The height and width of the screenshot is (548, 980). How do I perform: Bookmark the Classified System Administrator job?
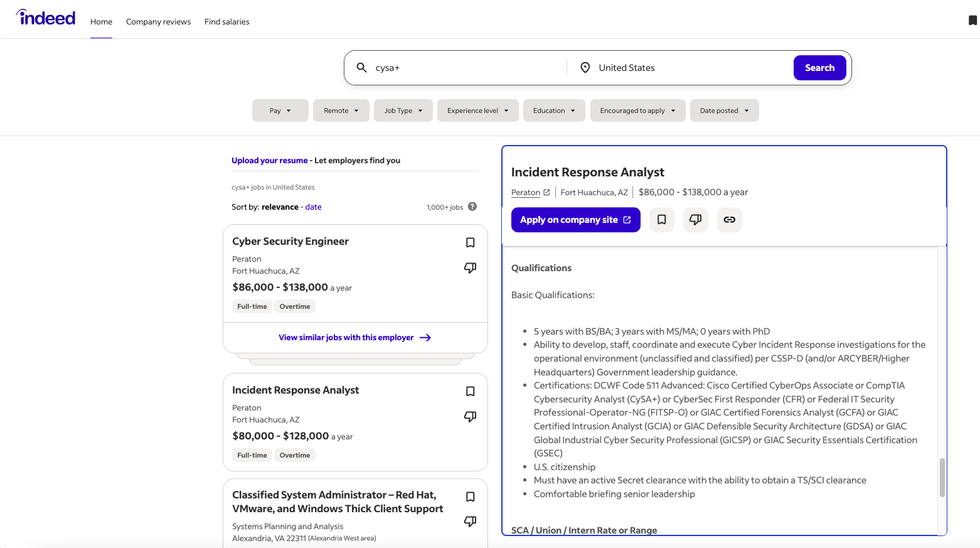(470, 497)
